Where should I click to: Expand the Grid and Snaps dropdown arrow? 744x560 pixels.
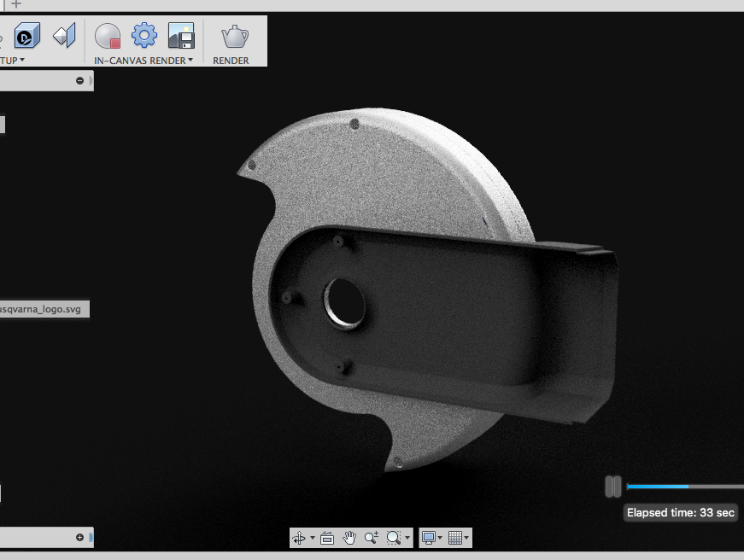(466, 538)
